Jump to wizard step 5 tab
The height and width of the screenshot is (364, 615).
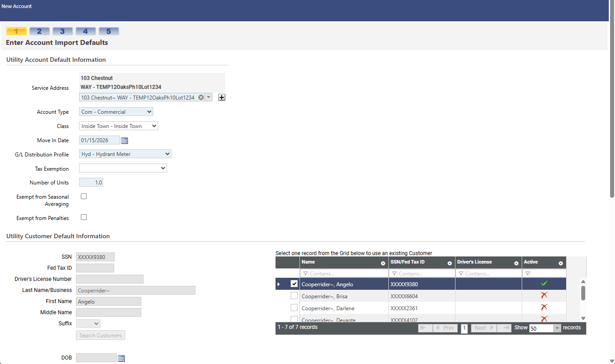click(108, 31)
